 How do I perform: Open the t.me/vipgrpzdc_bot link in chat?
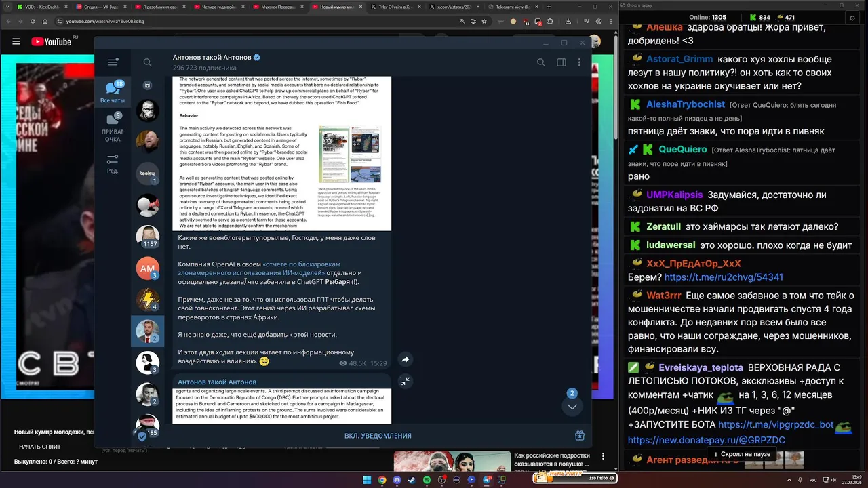pos(776,424)
